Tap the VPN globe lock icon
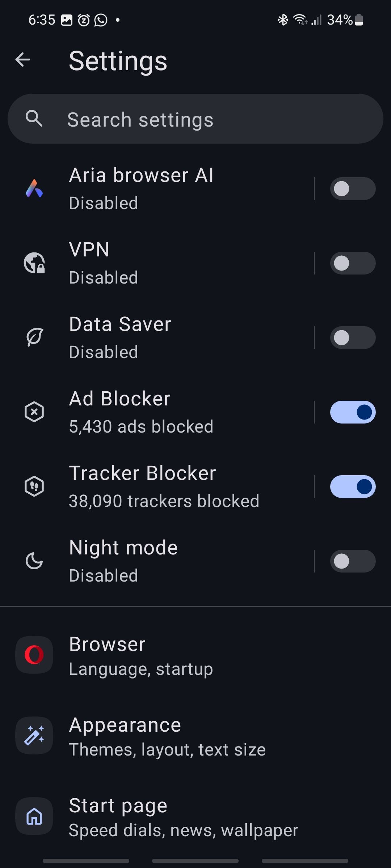The height and width of the screenshot is (868, 391). click(34, 263)
